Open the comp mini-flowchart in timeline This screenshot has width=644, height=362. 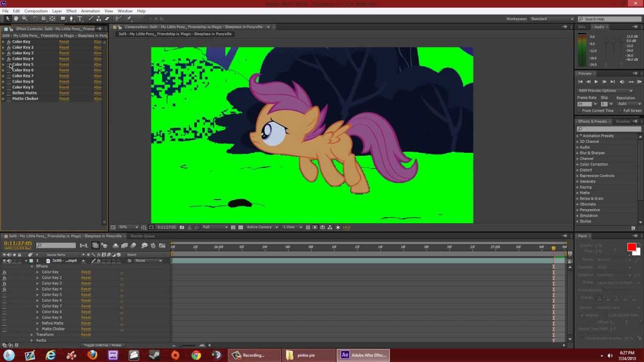pyautogui.click(x=84, y=245)
